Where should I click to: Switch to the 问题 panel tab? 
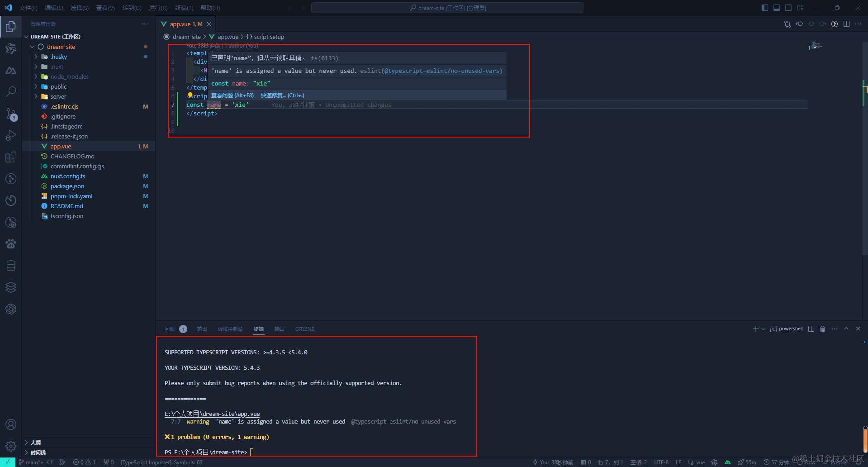[170, 329]
